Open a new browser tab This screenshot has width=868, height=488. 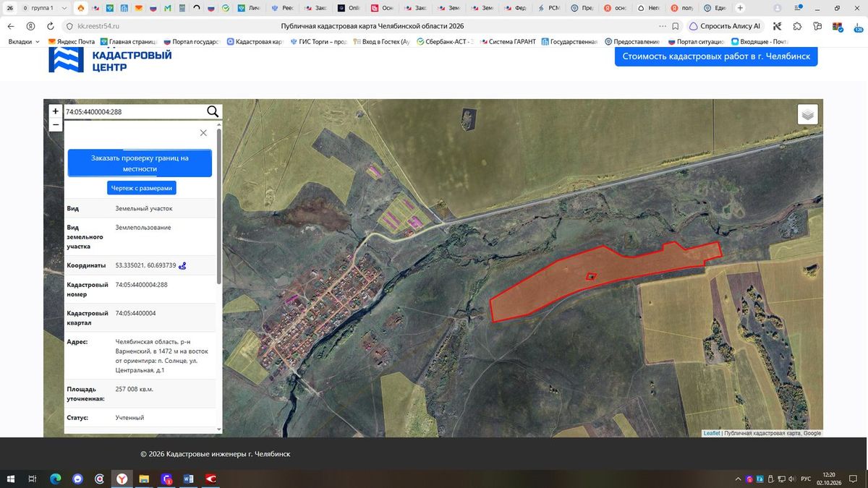pyautogui.click(x=740, y=8)
